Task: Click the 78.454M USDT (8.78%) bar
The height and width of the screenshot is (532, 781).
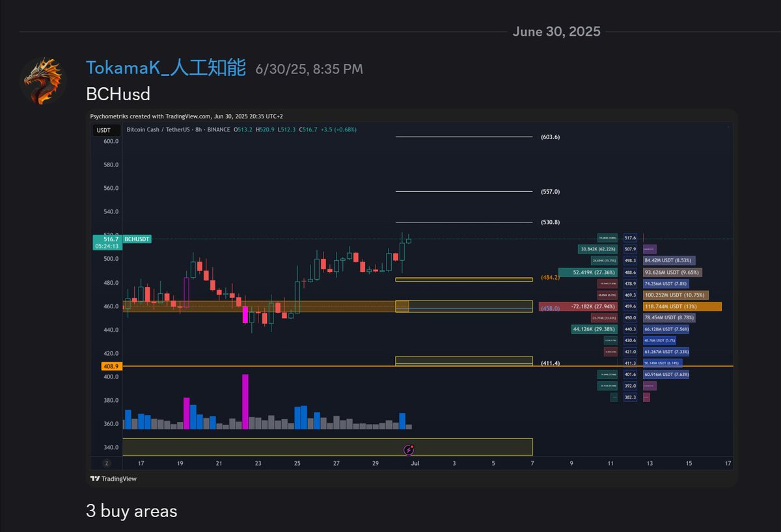Action: tap(669, 318)
